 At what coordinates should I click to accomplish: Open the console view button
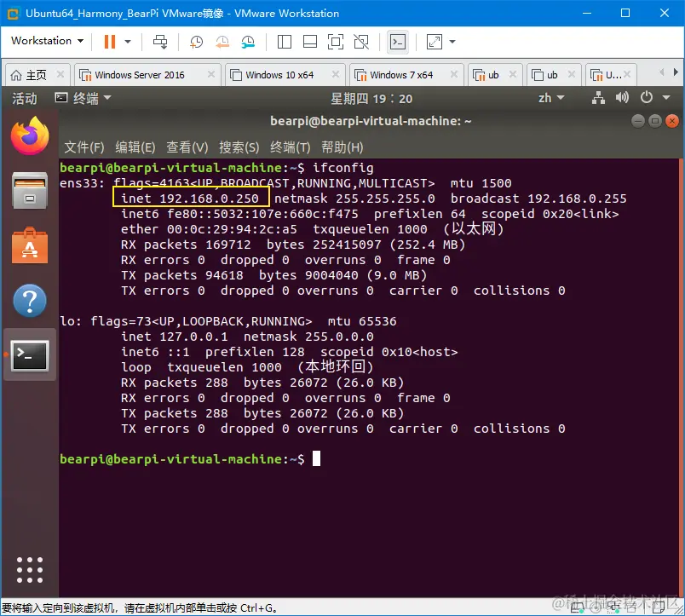[x=398, y=42]
